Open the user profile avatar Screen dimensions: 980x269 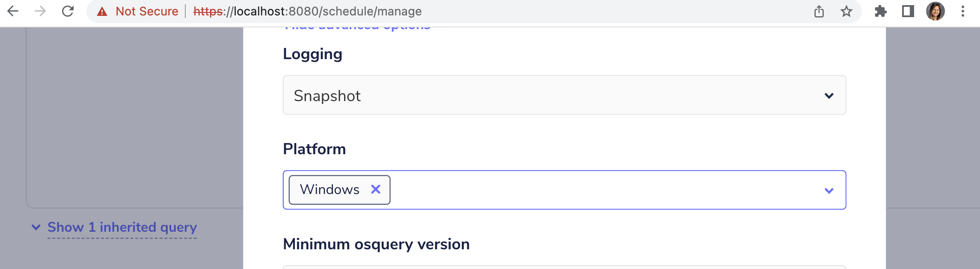935,12
